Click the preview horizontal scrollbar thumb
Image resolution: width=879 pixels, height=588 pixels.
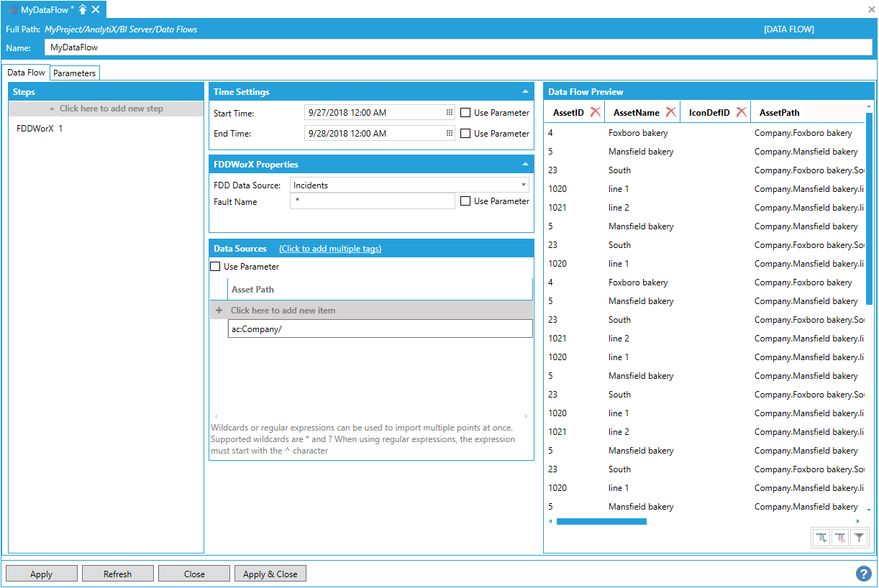pyautogui.click(x=601, y=521)
